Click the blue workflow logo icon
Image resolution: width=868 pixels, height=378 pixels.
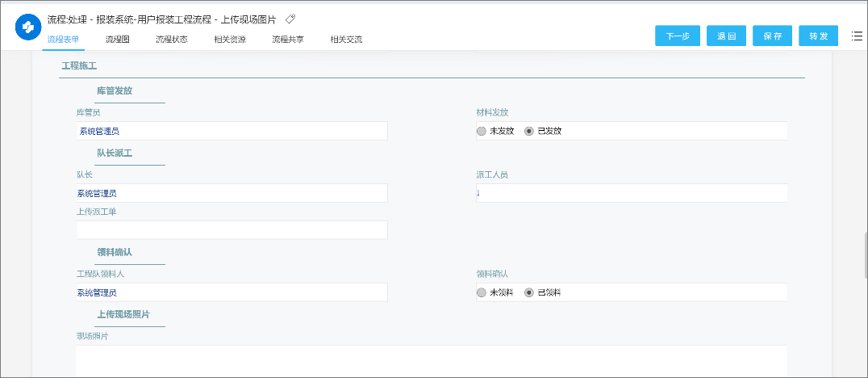coord(27,27)
